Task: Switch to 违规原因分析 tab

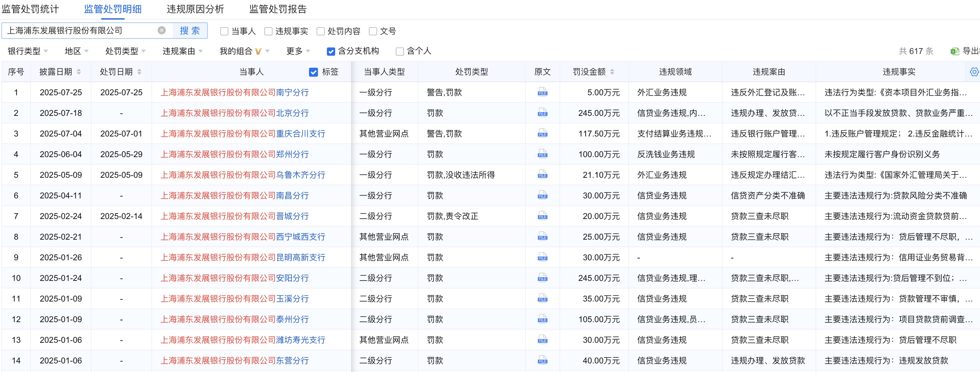Action: point(195,9)
